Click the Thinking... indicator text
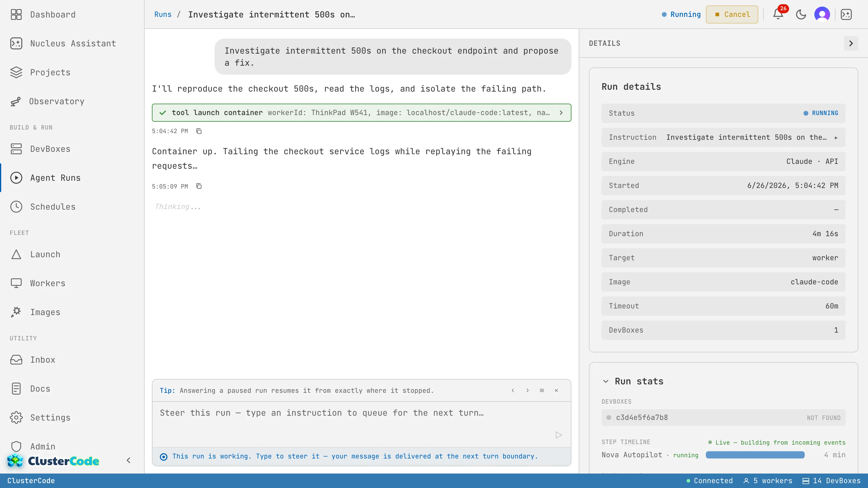This screenshot has height=488, width=868. coord(178,207)
